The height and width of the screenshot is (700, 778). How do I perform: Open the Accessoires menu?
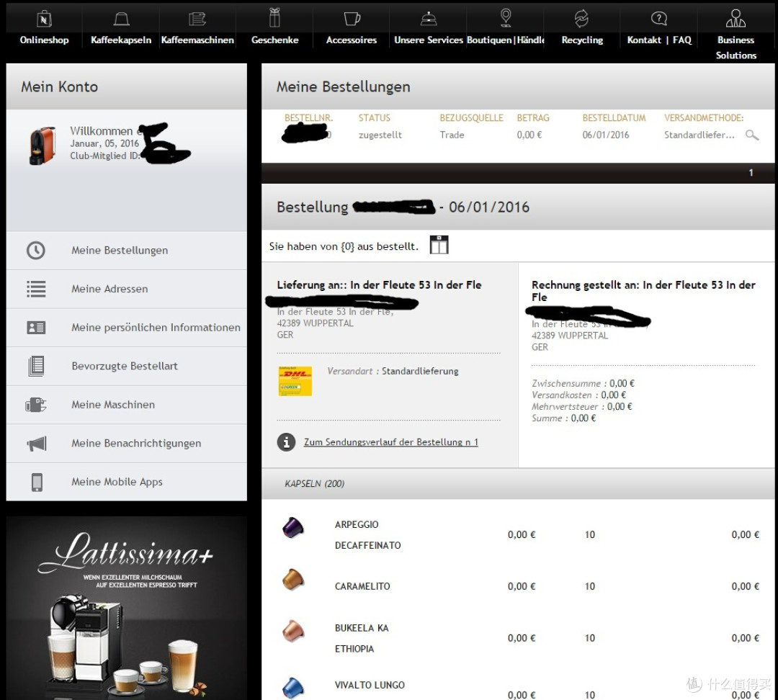point(352,40)
